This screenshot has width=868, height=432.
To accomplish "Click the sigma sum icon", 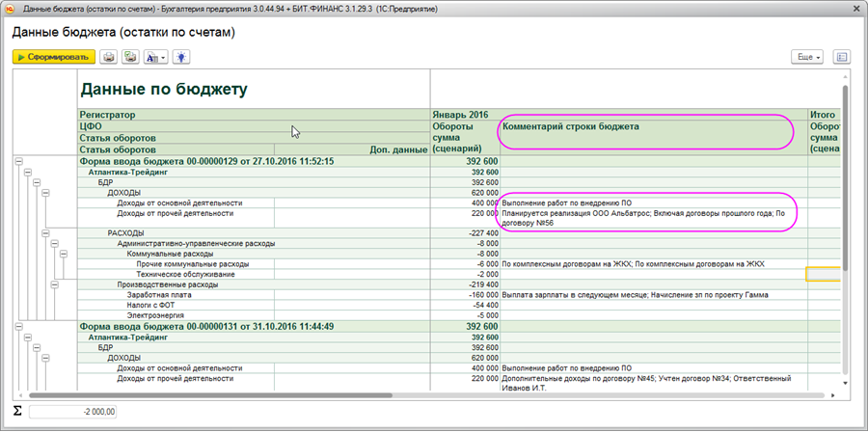I will click(x=17, y=412).
